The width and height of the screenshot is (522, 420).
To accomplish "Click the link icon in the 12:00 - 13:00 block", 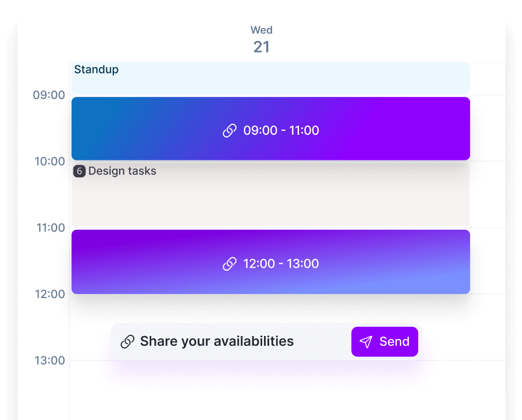I will [229, 263].
